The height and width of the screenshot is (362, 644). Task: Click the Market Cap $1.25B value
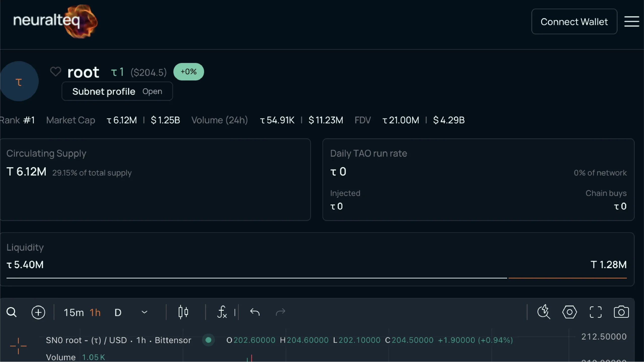click(165, 120)
